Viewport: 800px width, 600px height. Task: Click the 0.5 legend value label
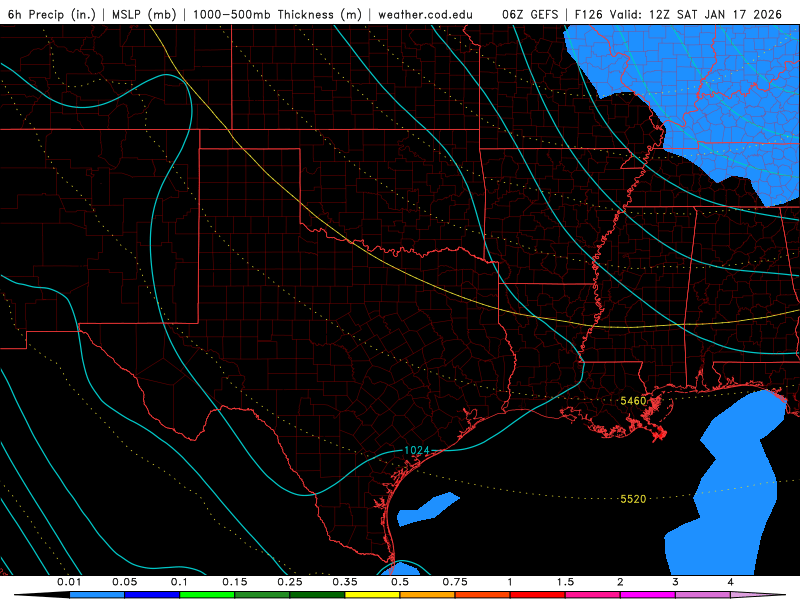click(400, 582)
